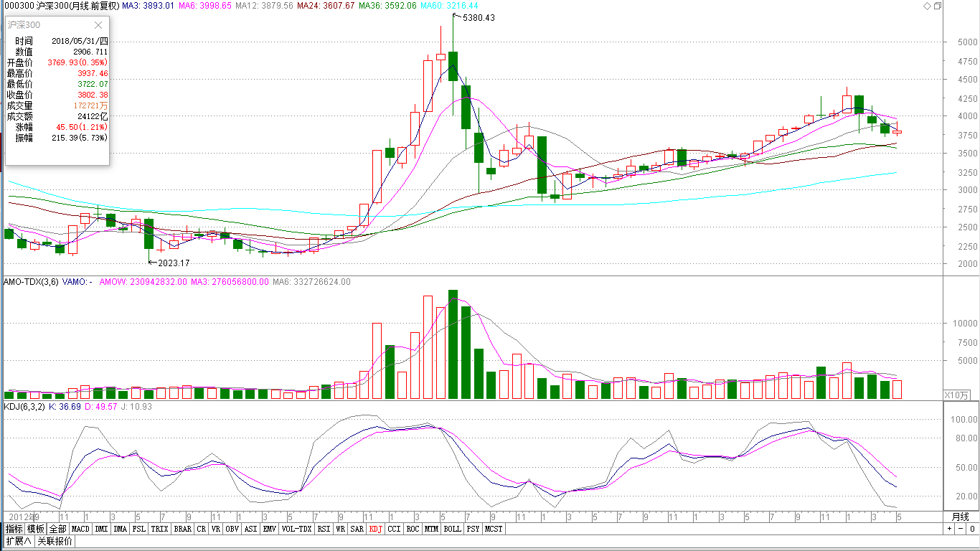Click the D: 49.57 value

pyautogui.click(x=100, y=407)
